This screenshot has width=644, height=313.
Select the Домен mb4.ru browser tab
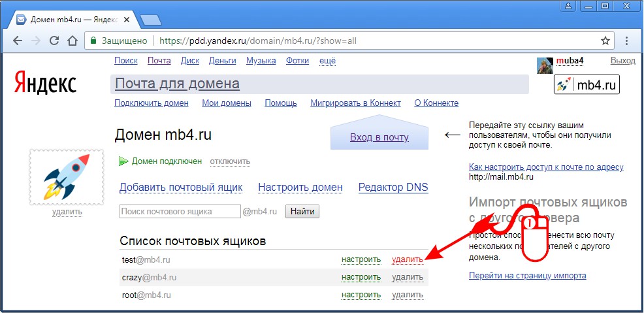(x=74, y=20)
